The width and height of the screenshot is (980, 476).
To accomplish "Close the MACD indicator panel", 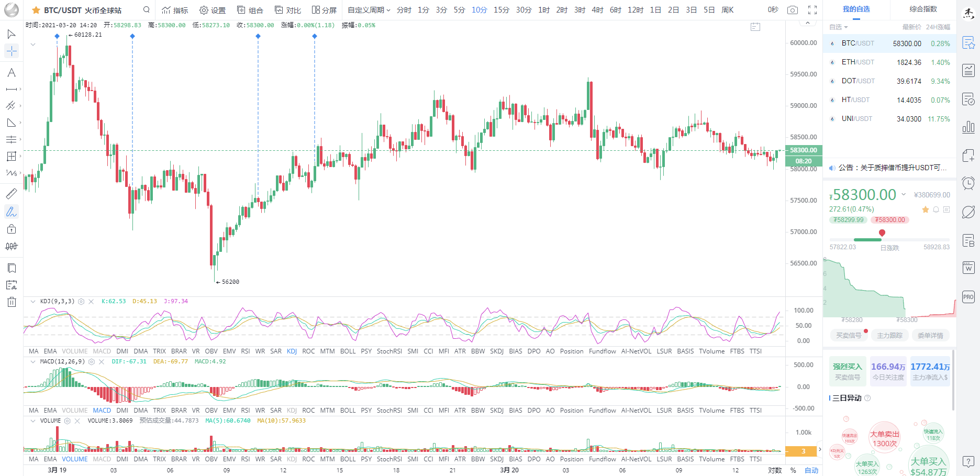I will [102, 362].
